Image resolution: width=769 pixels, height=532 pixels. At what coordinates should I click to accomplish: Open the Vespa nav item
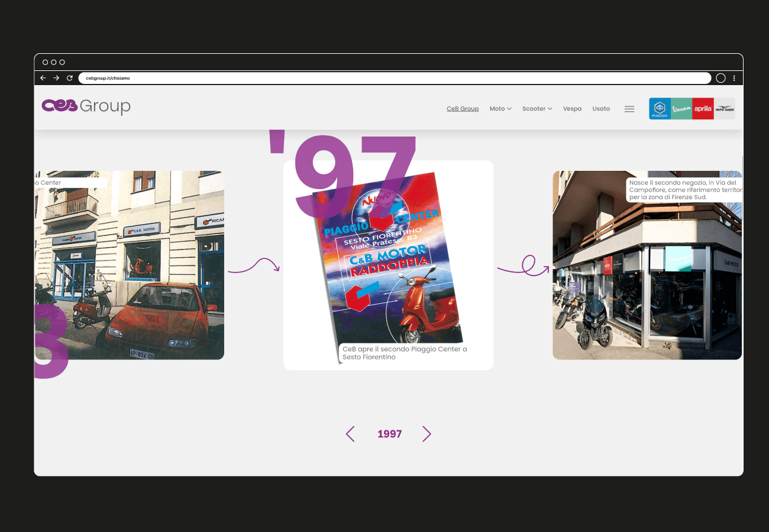pos(572,109)
